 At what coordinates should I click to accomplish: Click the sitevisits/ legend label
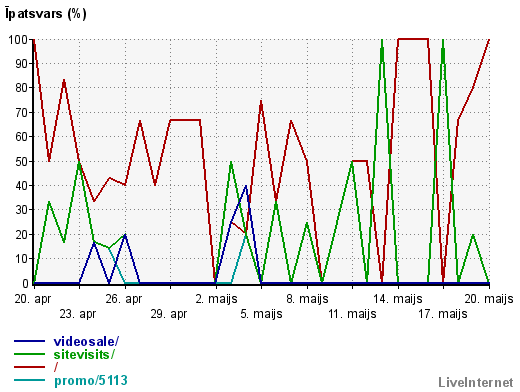point(84,354)
